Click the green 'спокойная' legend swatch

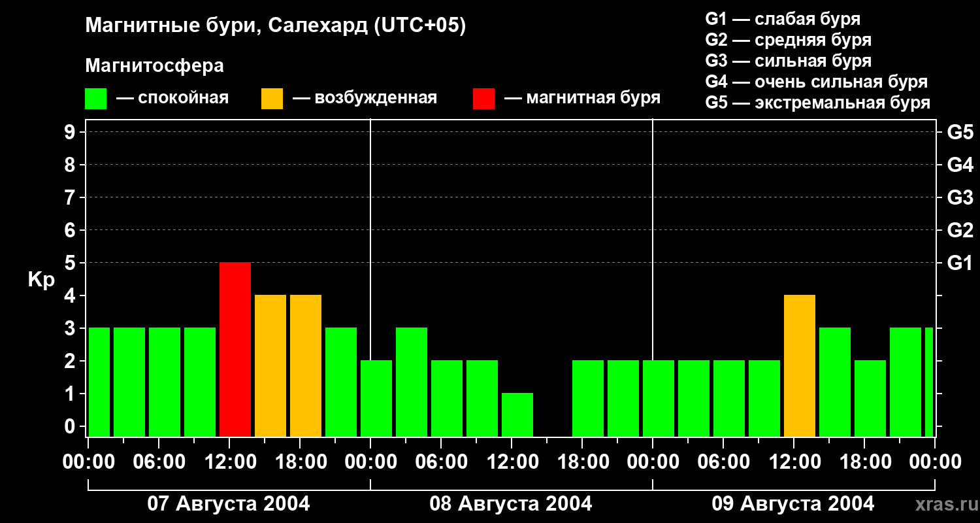pos(96,99)
